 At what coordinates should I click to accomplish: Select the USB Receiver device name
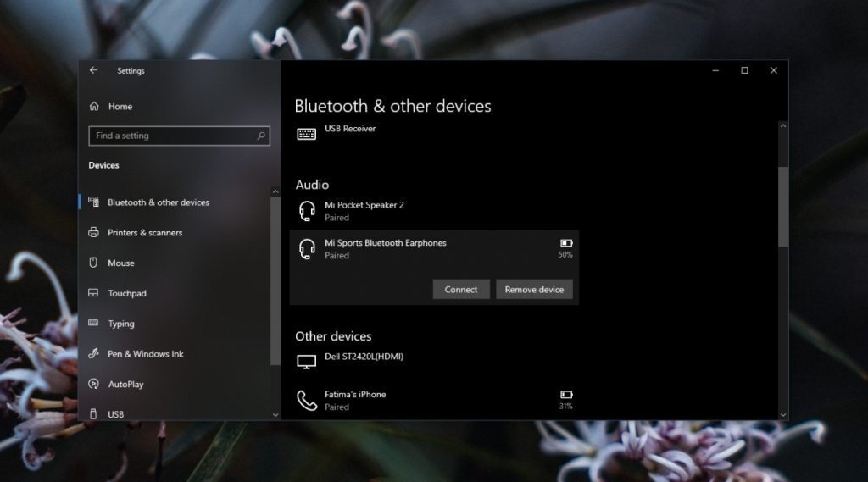tap(350, 129)
